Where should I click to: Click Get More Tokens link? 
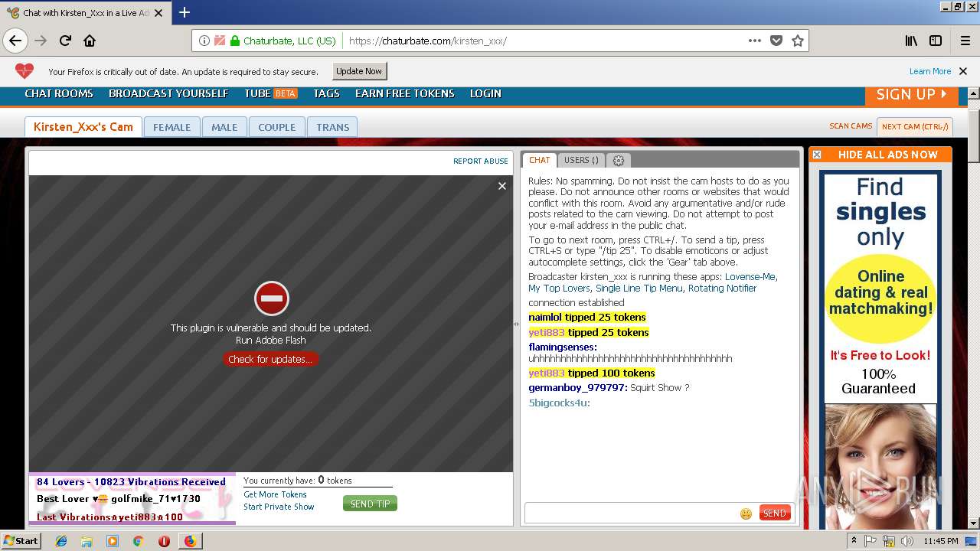point(275,494)
